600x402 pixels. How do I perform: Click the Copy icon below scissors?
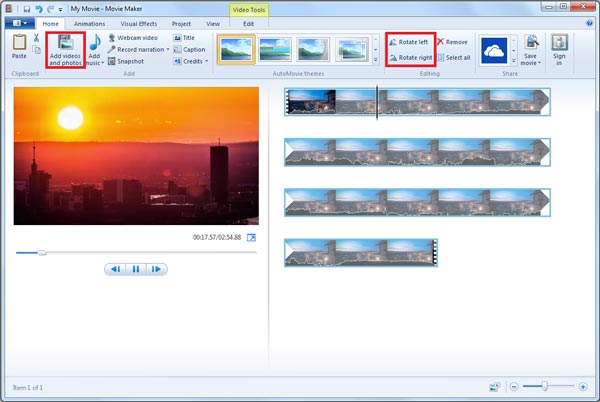point(36,50)
